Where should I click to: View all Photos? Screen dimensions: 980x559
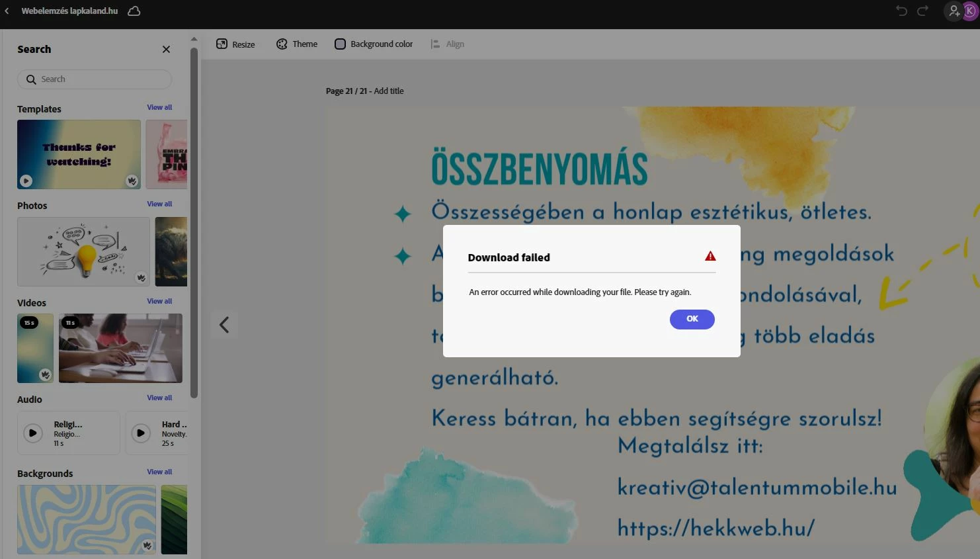click(x=159, y=204)
